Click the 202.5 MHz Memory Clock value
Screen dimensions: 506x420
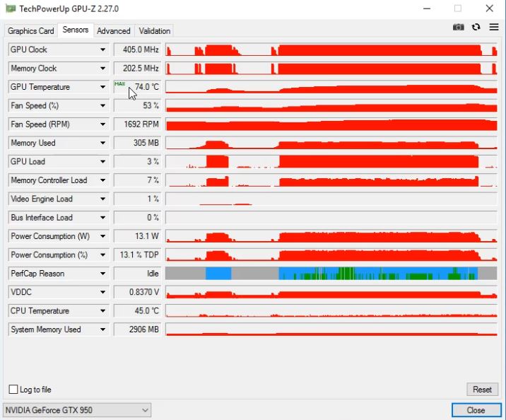click(137, 69)
